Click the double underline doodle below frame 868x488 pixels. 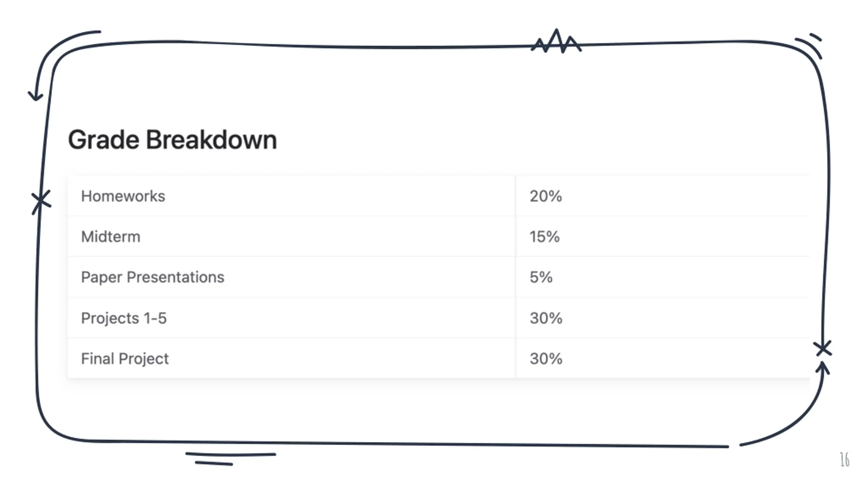tap(231, 459)
